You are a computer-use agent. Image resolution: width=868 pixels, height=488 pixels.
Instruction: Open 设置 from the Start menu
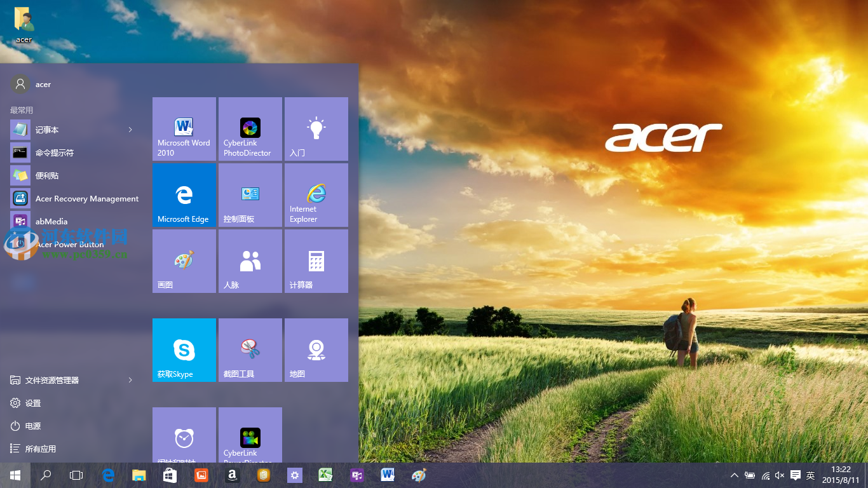coord(32,403)
